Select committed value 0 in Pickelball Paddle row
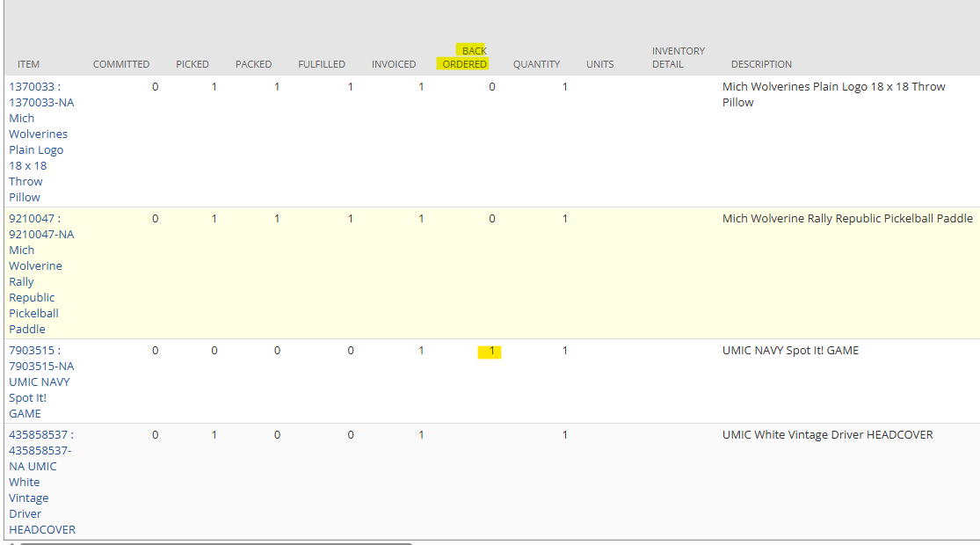980x545 pixels. coord(155,219)
